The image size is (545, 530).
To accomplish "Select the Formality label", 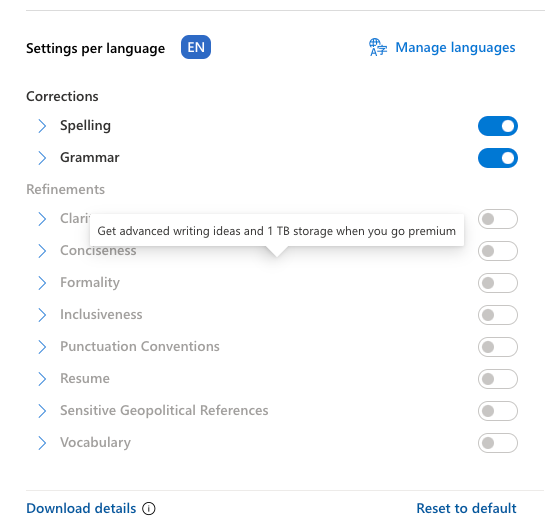I will tap(90, 283).
